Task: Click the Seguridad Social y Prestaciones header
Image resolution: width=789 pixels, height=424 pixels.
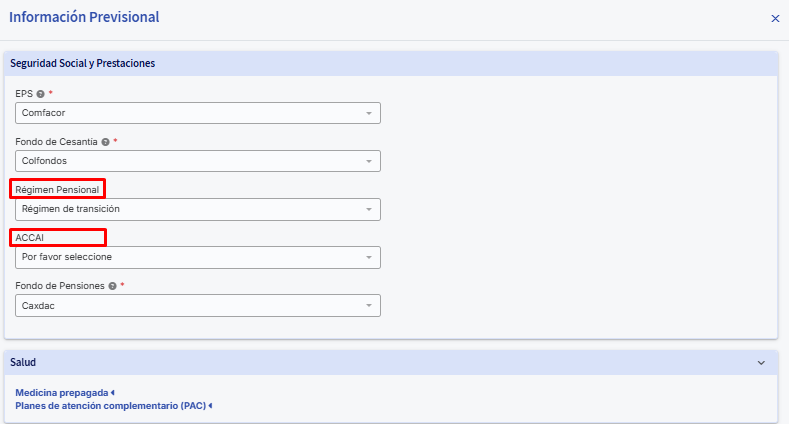Action: [x=83, y=63]
